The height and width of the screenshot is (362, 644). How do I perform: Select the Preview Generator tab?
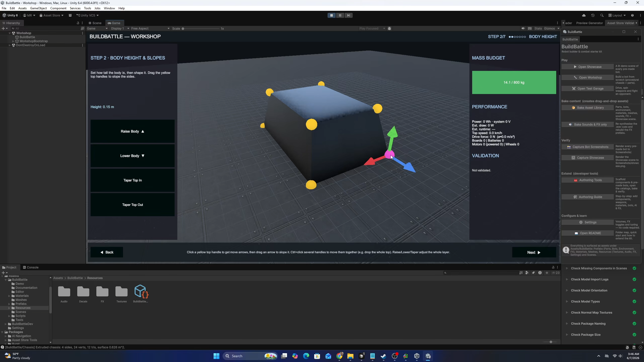tap(589, 23)
